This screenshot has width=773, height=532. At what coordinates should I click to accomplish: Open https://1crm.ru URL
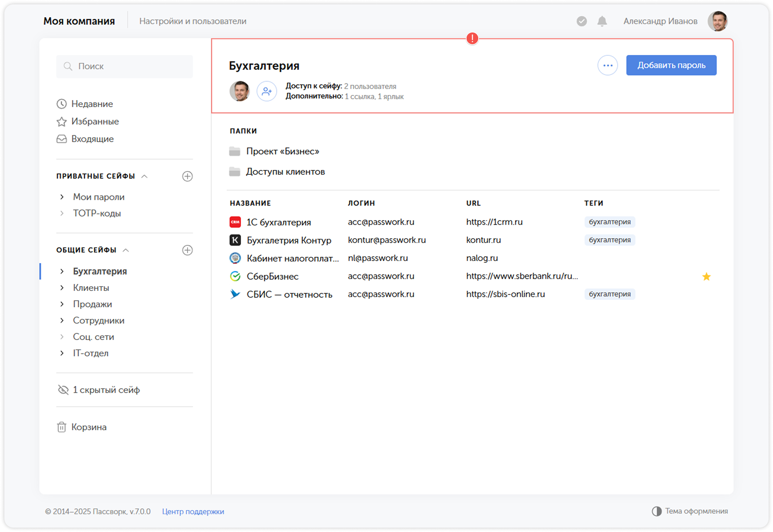(x=494, y=222)
